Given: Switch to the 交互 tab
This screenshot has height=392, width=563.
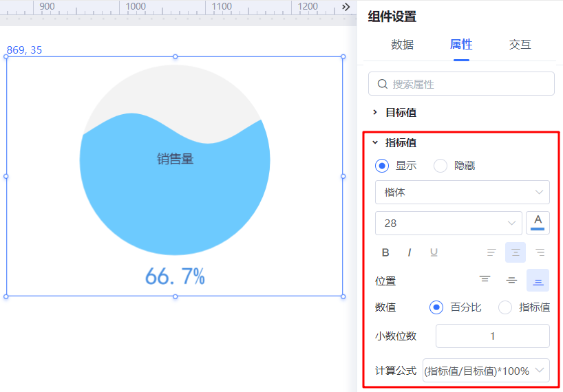Looking at the screenshot, I should [x=520, y=45].
